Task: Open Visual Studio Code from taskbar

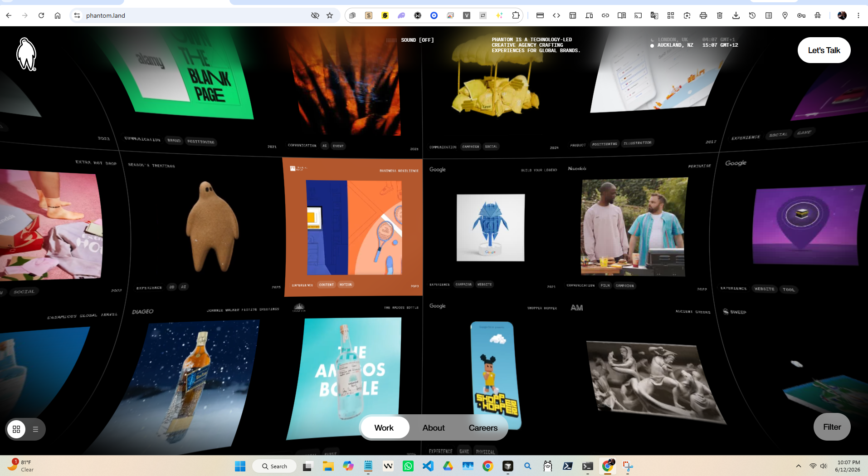Action: point(428,466)
